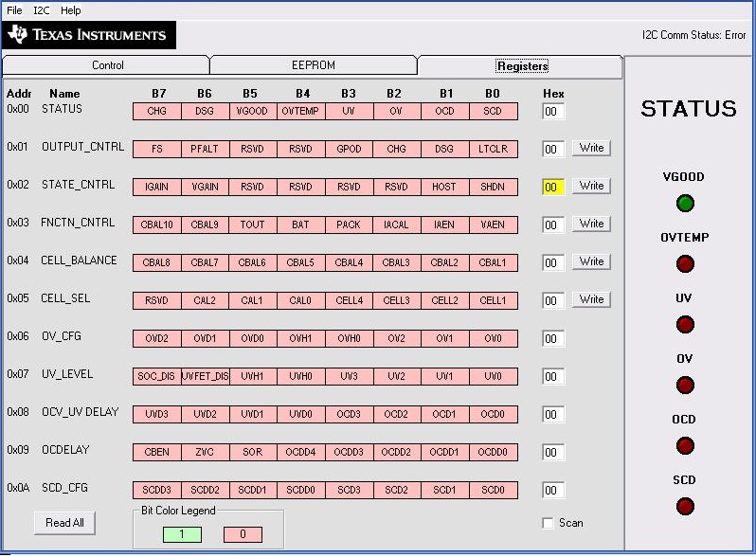
Task: Toggle the CBEN bit in OCDELAY
Action: 157,452
